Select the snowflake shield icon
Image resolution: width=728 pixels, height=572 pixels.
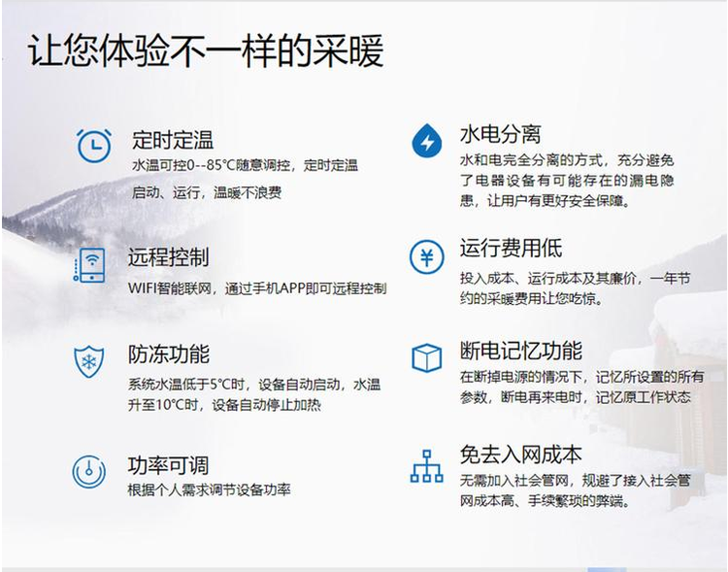(x=88, y=361)
